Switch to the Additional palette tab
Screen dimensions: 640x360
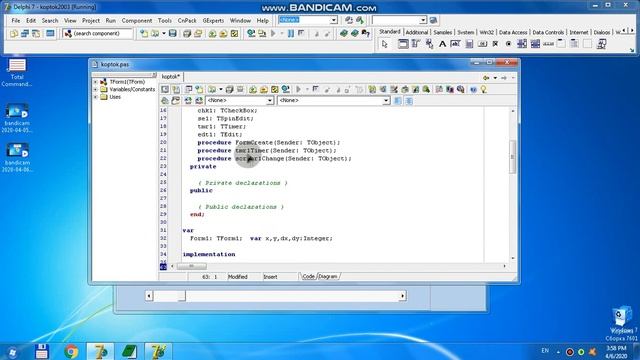click(x=417, y=32)
